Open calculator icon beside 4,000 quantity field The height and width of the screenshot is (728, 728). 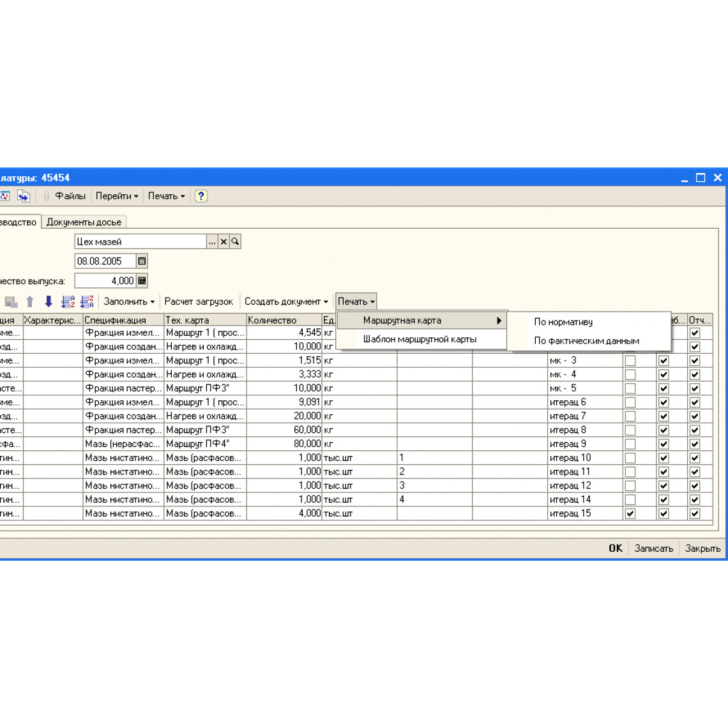[x=142, y=280]
